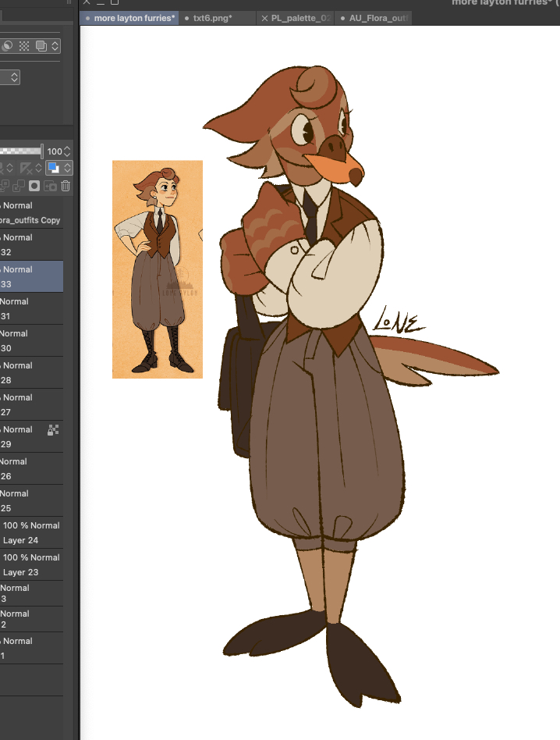Toggle the ruler triangle icon in the layer panel
The height and width of the screenshot is (740, 560).
[28, 168]
